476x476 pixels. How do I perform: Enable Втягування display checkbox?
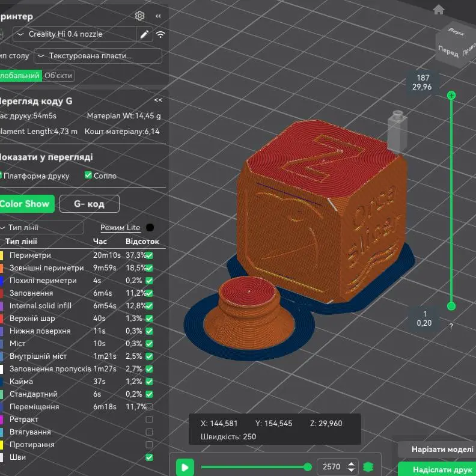(149, 432)
